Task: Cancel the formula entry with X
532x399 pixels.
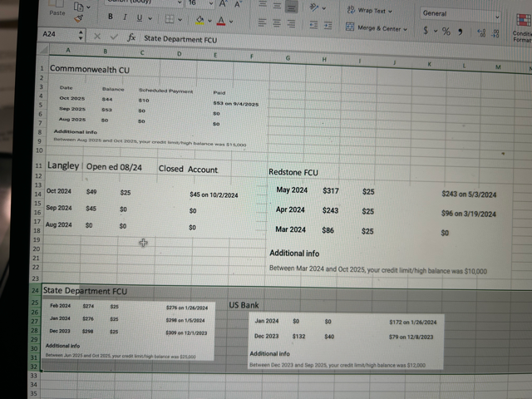Action: pos(97,36)
